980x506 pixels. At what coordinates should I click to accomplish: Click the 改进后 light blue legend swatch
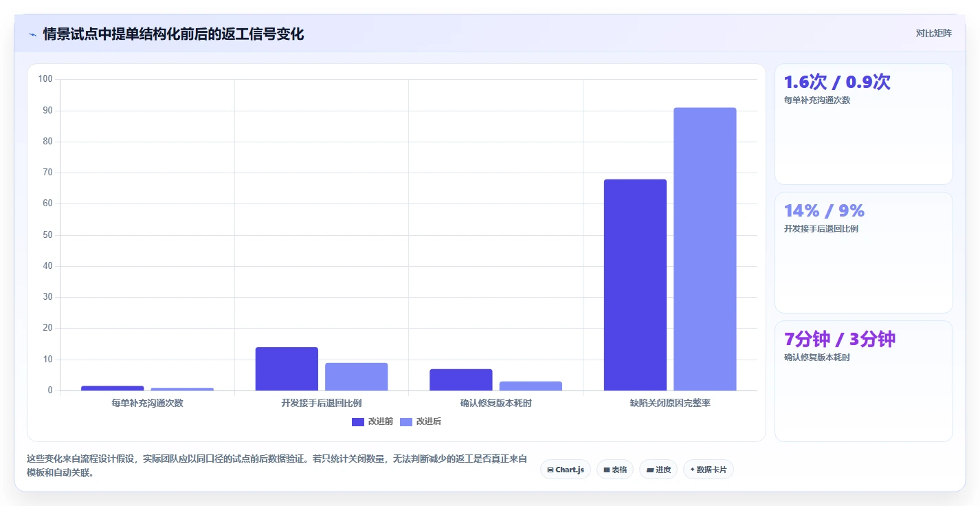click(x=406, y=421)
